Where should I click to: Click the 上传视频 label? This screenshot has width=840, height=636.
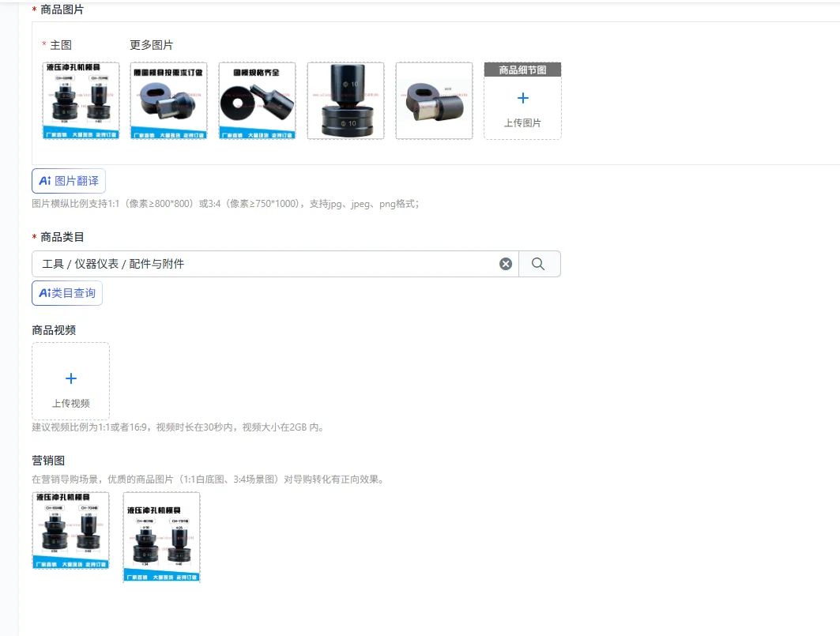(70, 404)
